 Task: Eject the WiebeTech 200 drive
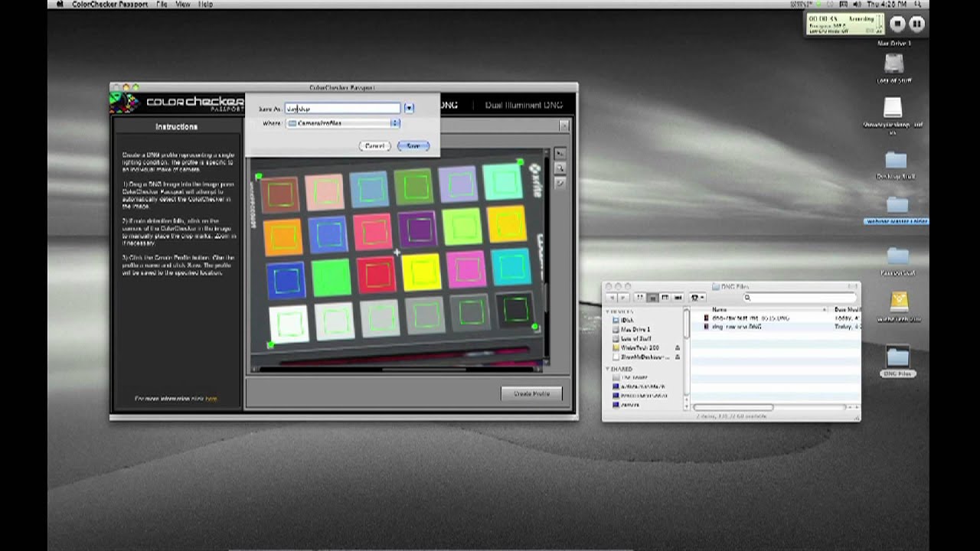coord(678,347)
